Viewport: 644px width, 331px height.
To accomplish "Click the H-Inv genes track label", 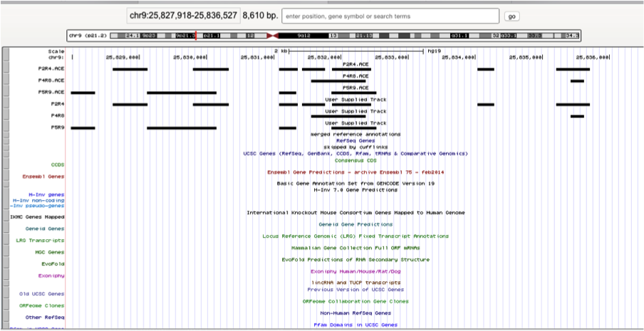I will point(46,194).
